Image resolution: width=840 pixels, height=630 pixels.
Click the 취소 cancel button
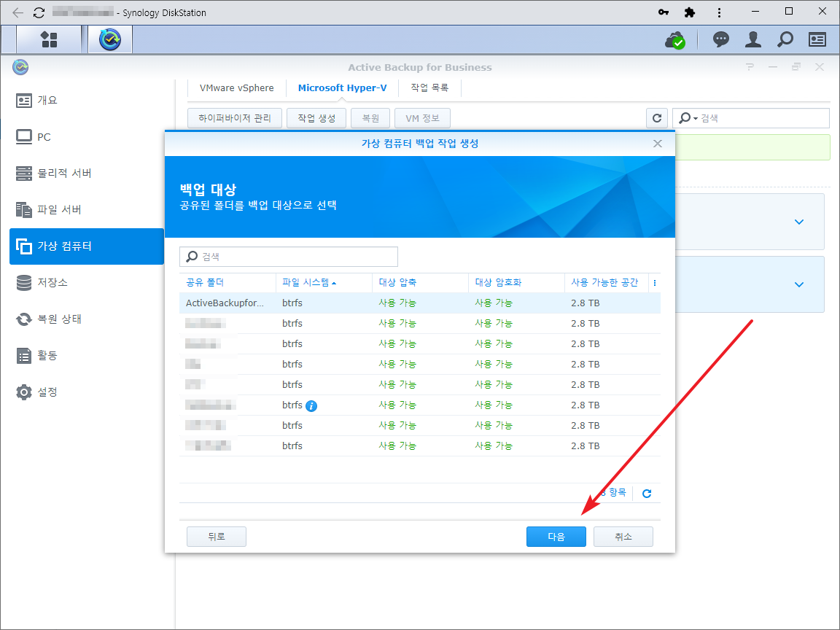pos(623,536)
